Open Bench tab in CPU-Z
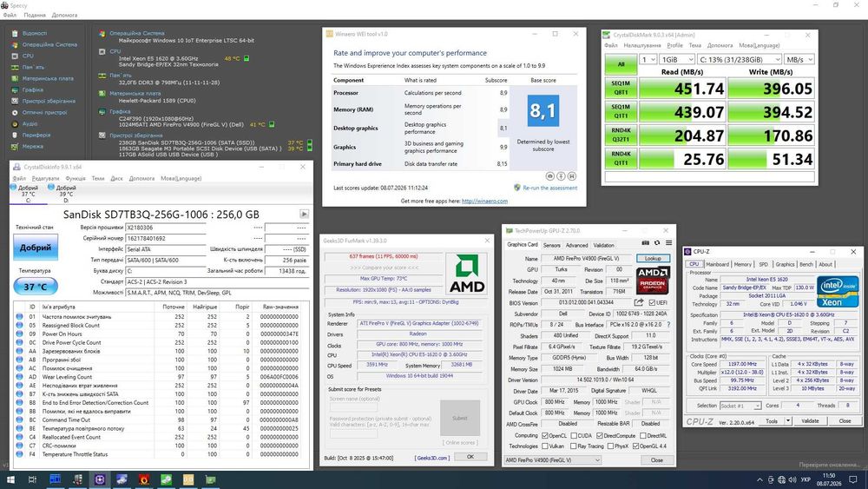The height and width of the screenshot is (489, 868). pos(806,264)
